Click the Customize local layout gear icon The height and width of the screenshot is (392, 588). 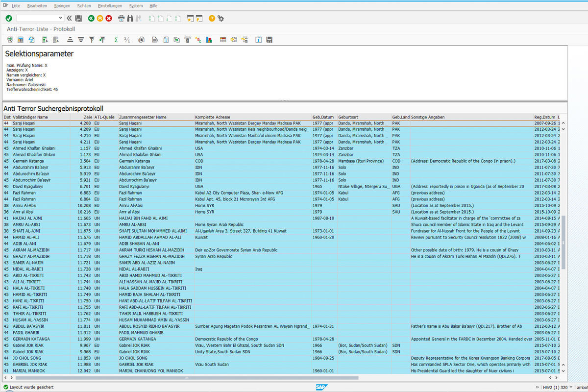click(x=221, y=18)
